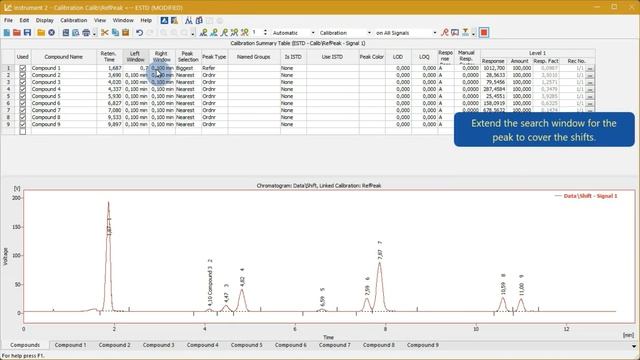Open the Print icon dropdown arrow
Image resolution: width=640 pixels, height=360 pixels.
[x=94, y=33]
